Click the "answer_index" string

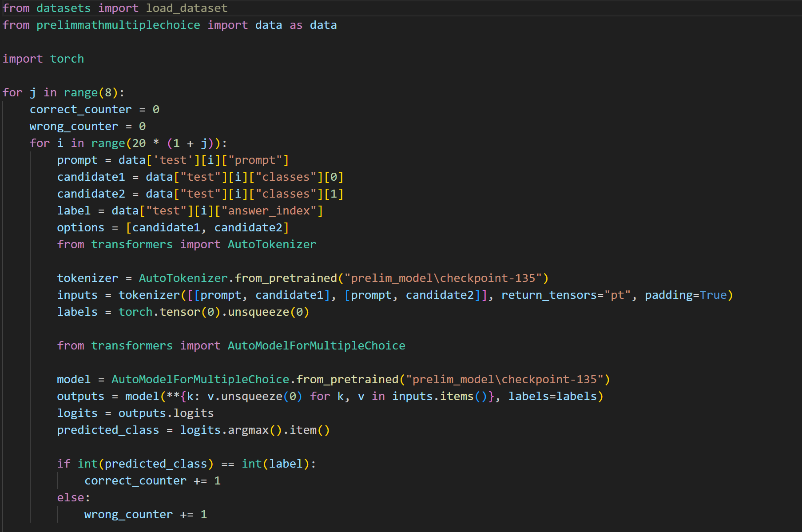click(269, 210)
